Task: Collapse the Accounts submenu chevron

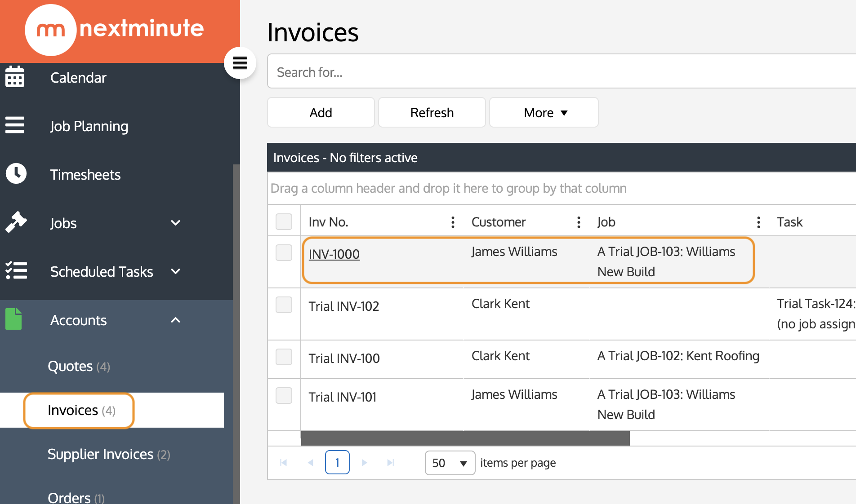Action: 176,320
